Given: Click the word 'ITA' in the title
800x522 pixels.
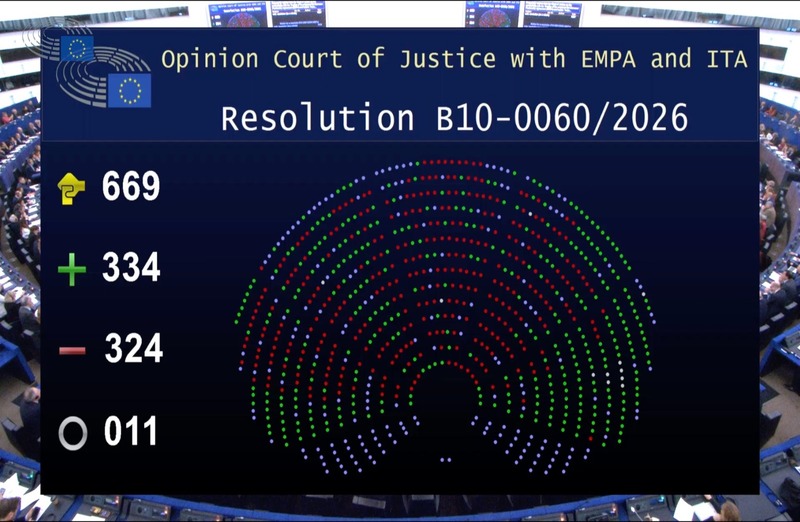Looking at the screenshot, I should 723,60.
